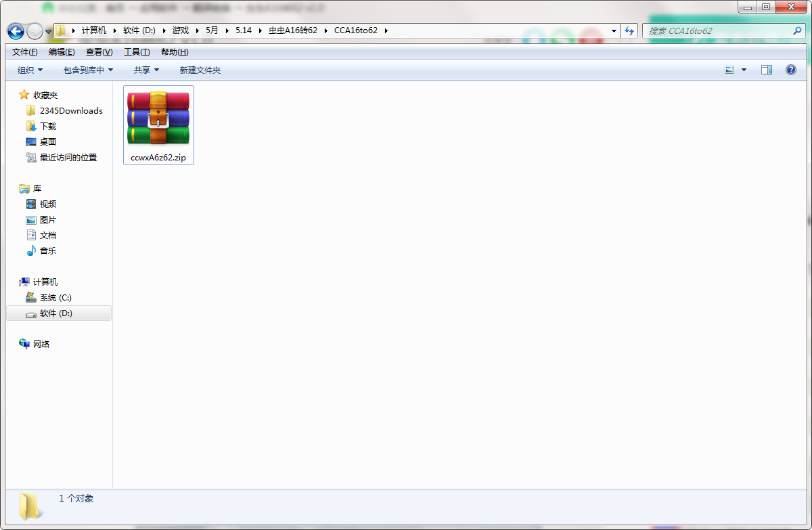This screenshot has width=812, height=530.
Task: Toggle the preview pane icon
Action: point(767,70)
